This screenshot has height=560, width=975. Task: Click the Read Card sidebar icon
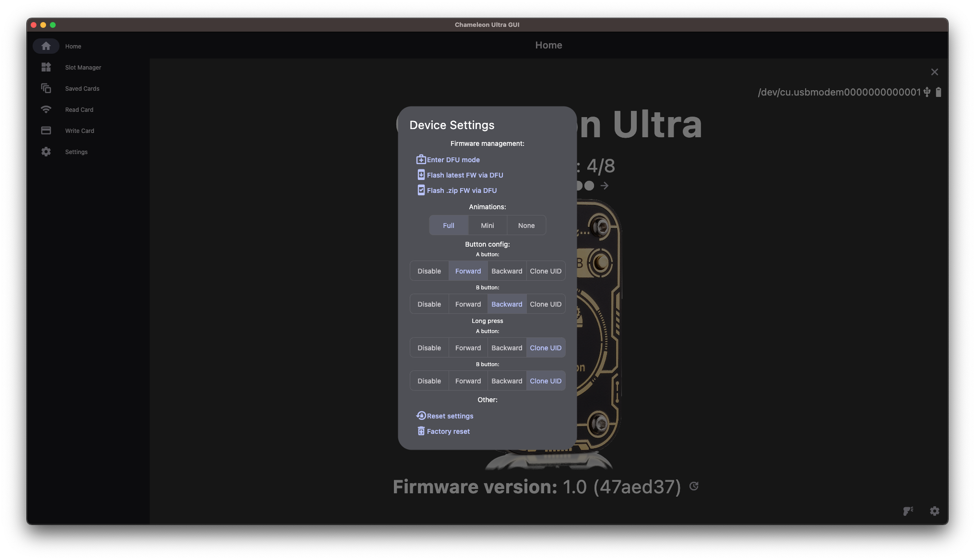[46, 109]
